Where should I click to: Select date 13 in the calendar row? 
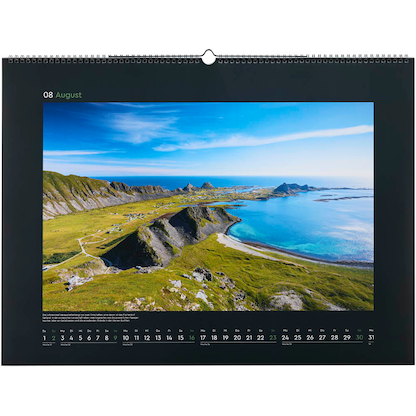click(158, 338)
